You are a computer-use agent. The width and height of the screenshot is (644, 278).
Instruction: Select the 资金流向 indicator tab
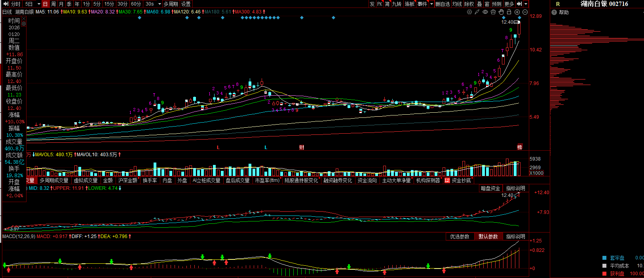[x=367, y=180]
